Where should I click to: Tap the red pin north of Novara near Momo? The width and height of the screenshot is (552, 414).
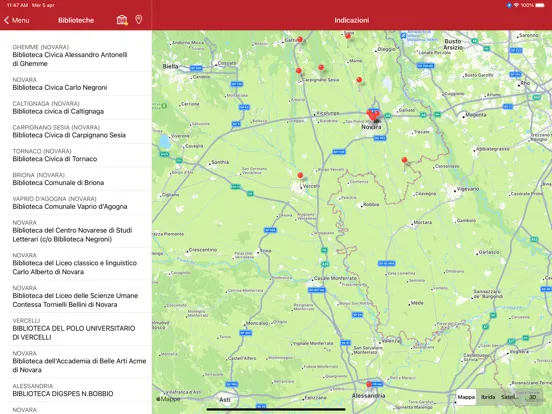(359, 80)
